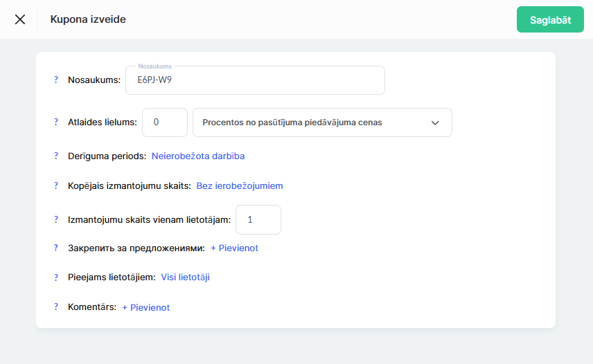The height and width of the screenshot is (364, 593).
Task: Click per-user usage count field
Action: pos(258,219)
